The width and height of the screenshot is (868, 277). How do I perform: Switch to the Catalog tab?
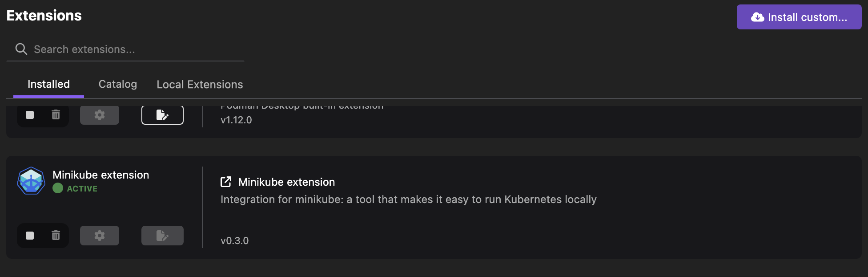click(117, 84)
